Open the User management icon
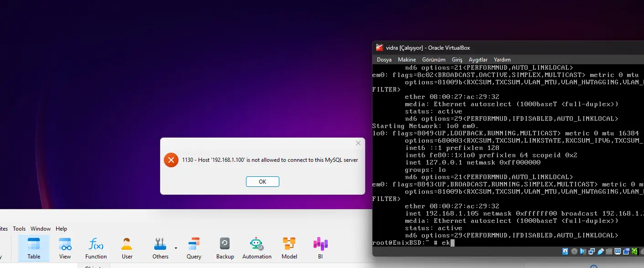 pos(127,248)
